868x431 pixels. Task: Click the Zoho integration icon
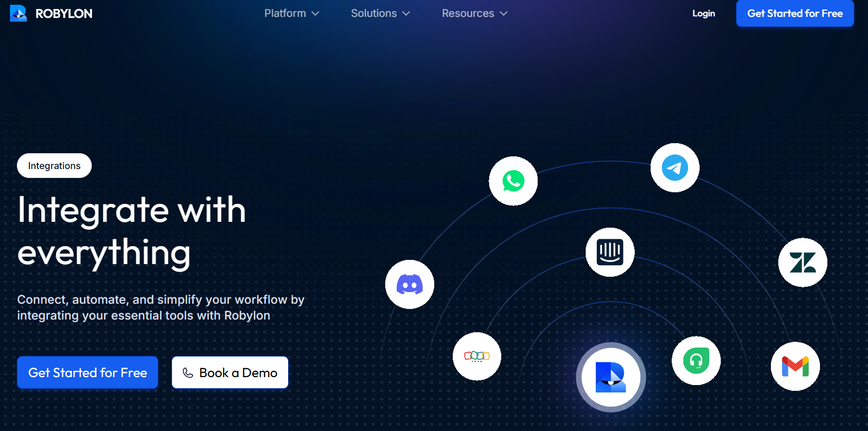point(477,357)
